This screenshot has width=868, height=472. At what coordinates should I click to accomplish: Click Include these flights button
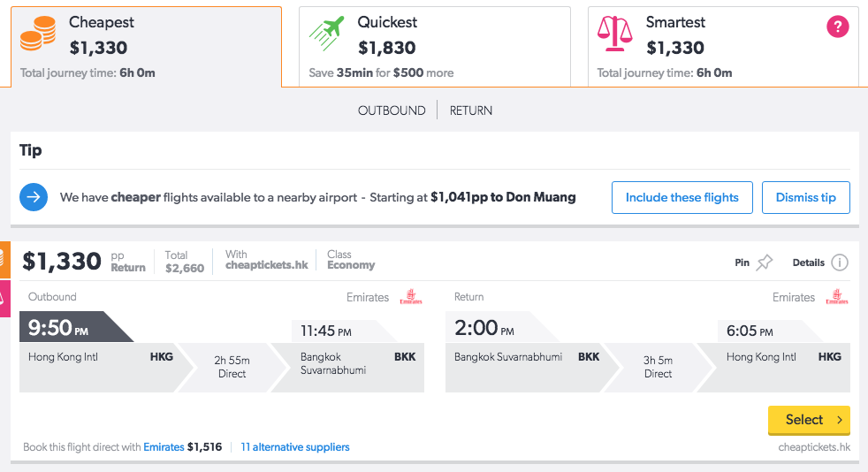(x=682, y=197)
